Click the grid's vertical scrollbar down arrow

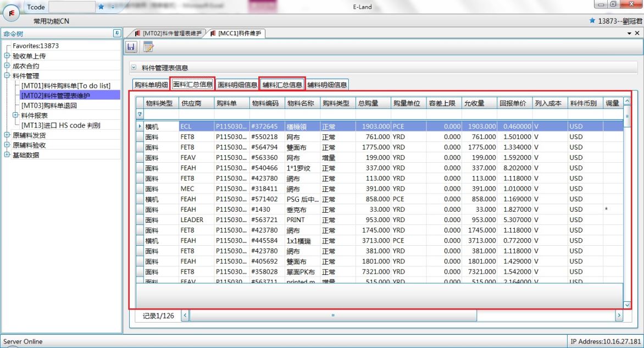pyautogui.click(x=627, y=304)
